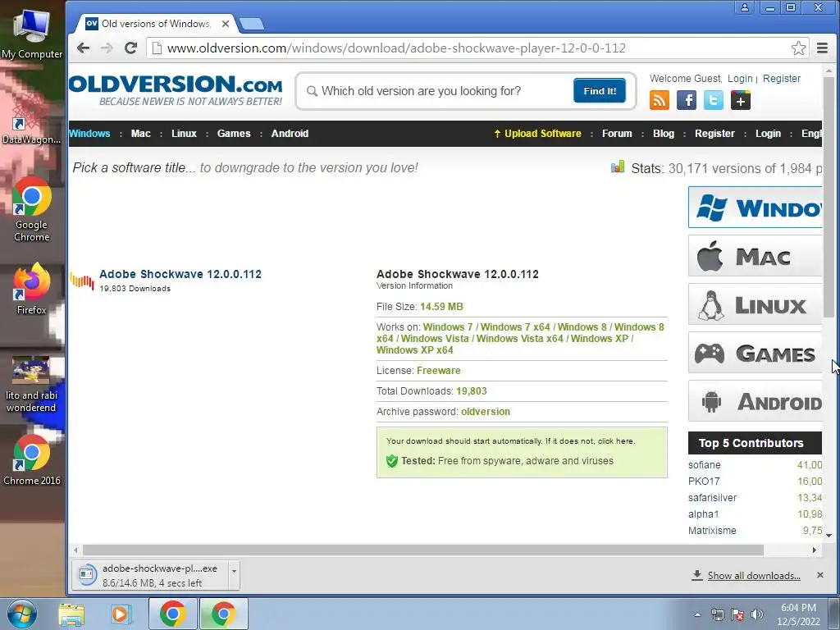Open the Windows nav menu item

(x=90, y=134)
